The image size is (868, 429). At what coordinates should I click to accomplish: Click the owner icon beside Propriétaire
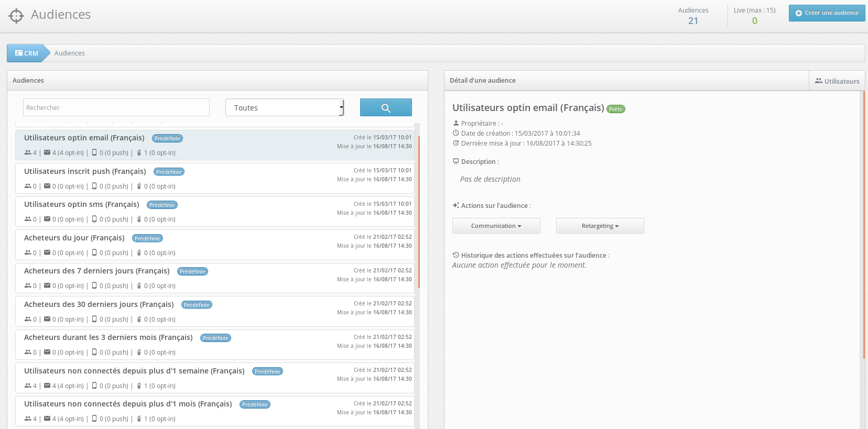(x=455, y=124)
